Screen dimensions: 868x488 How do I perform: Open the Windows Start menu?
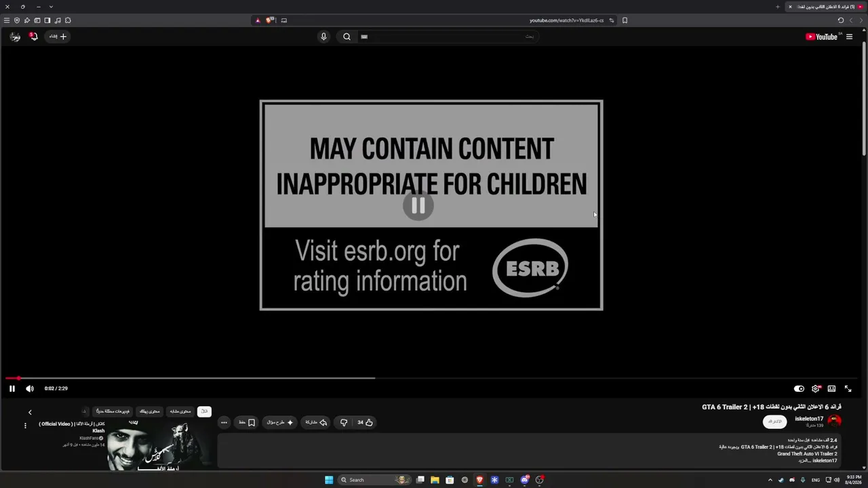pos(329,480)
